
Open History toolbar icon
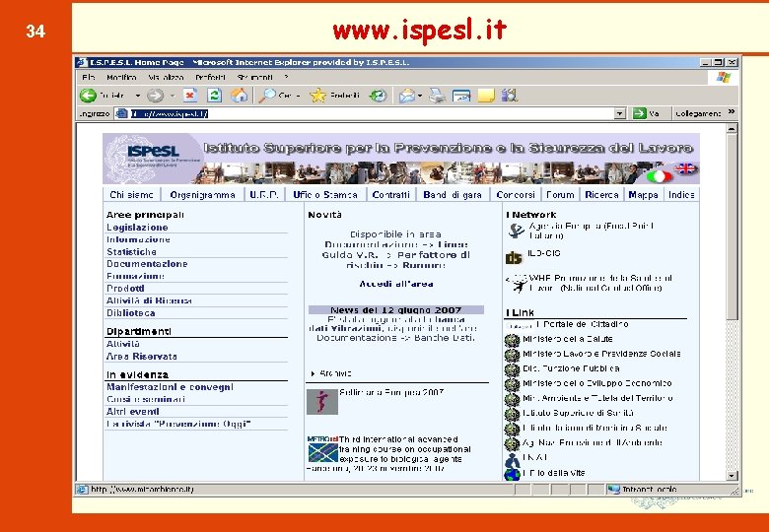(x=378, y=96)
